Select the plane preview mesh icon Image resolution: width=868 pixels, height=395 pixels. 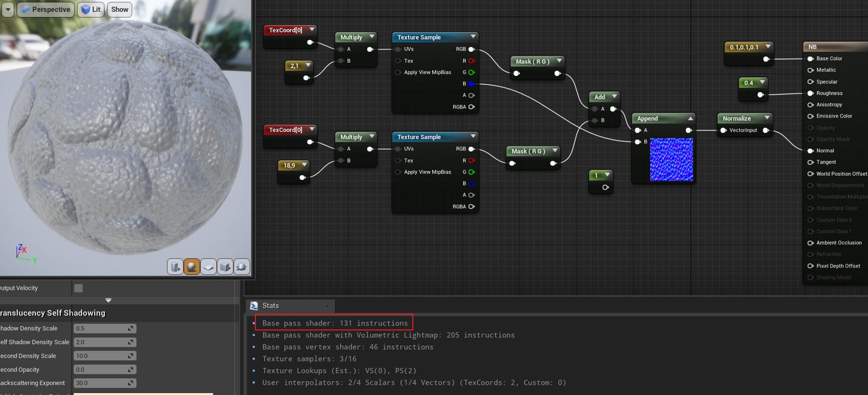pos(209,267)
